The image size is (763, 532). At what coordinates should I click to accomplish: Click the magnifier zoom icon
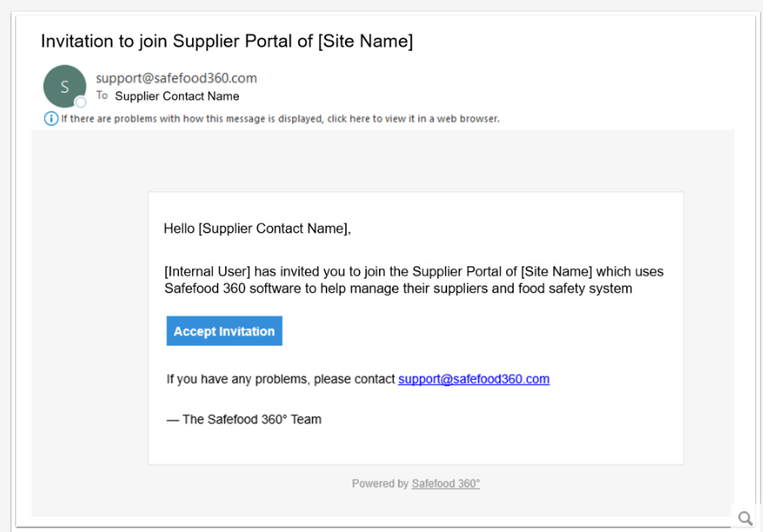coord(745,518)
